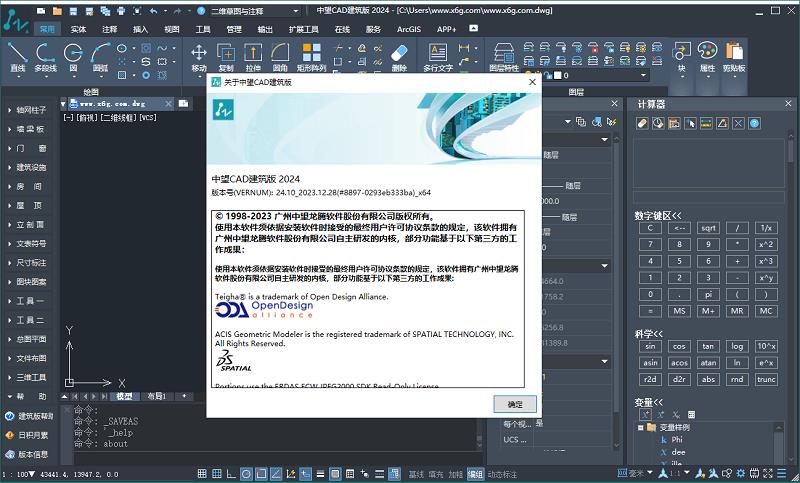This screenshot has width=800, height=483.
Task: Open 版本信息 from the left sidebar
Action: click(27, 454)
